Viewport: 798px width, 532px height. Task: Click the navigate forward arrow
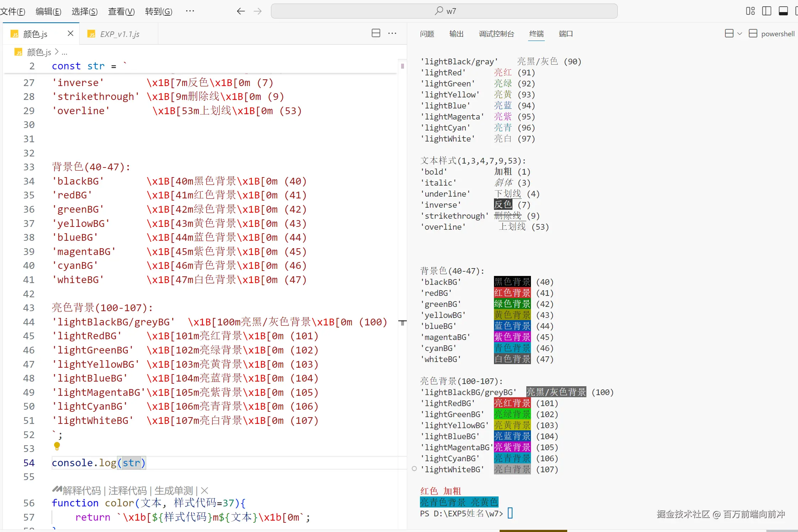pyautogui.click(x=257, y=11)
